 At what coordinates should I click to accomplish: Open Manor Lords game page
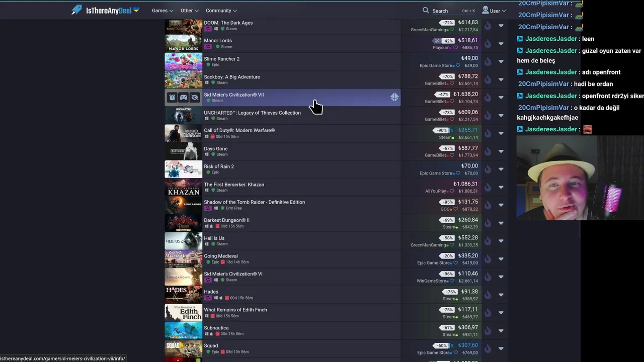pos(218,41)
